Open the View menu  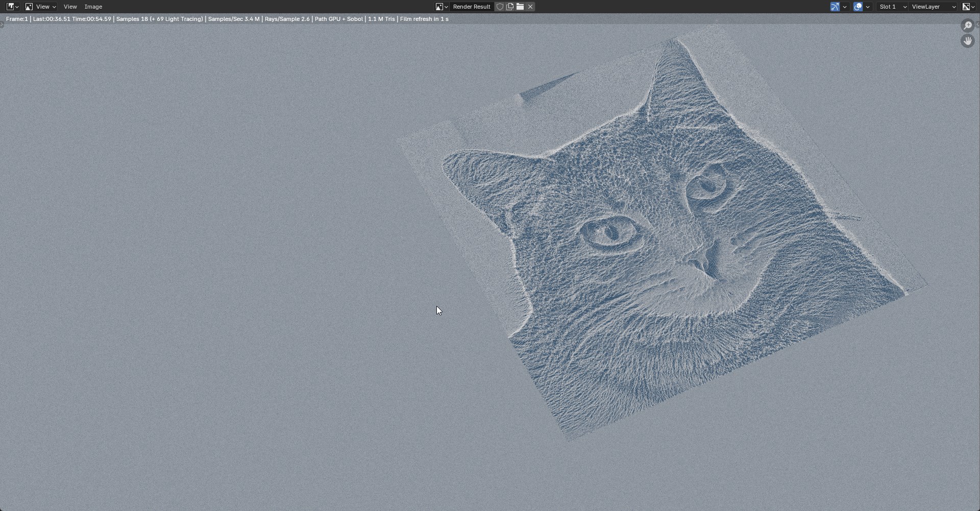pyautogui.click(x=70, y=7)
